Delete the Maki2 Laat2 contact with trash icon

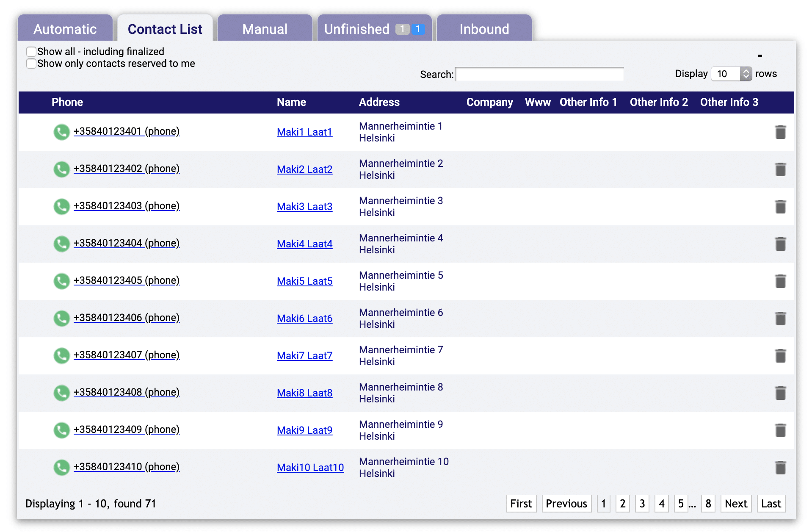[x=780, y=169]
